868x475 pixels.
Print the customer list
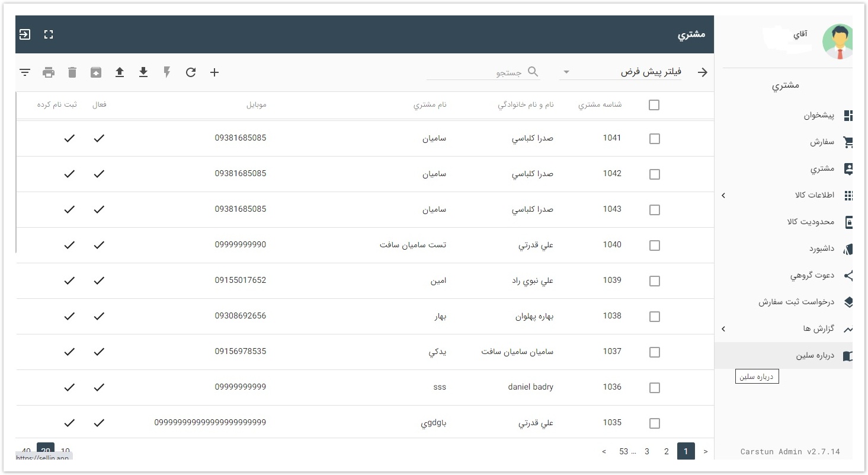(49, 72)
